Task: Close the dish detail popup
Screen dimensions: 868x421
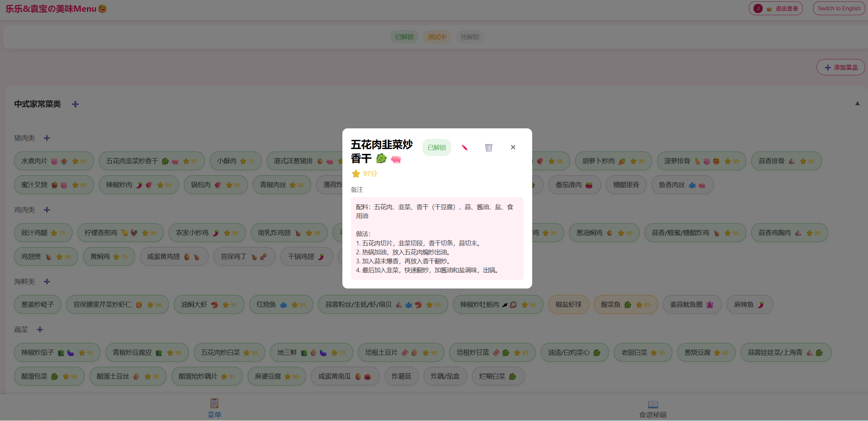Action: (x=513, y=147)
